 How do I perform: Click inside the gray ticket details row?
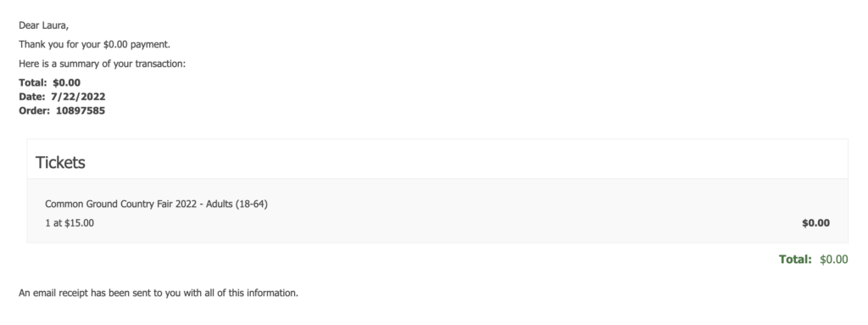(437, 210)
